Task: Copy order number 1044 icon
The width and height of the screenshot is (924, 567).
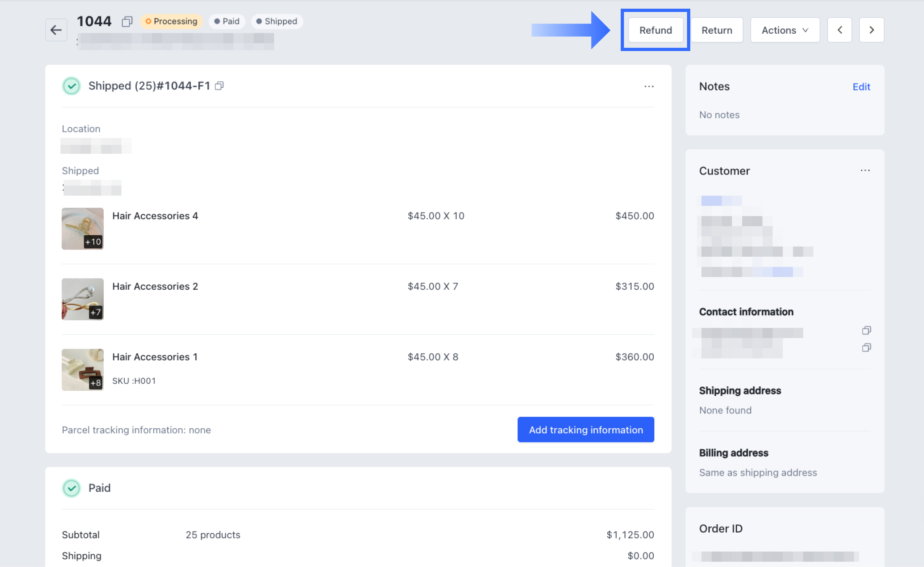Action: tap(127, 21)
